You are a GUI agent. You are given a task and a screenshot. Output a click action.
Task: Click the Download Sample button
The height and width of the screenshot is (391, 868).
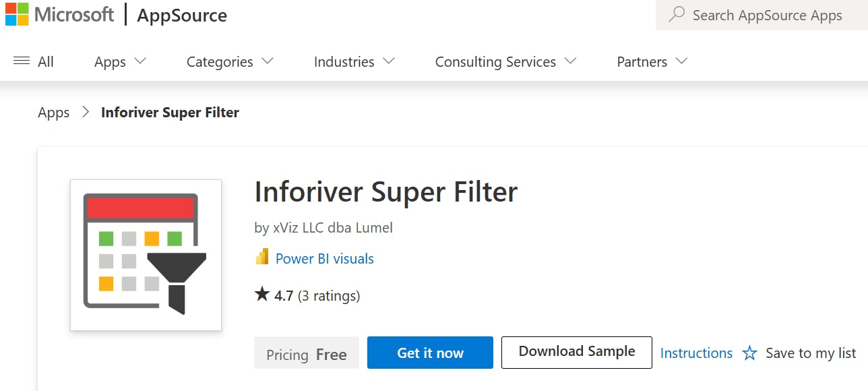click(577, 352)
